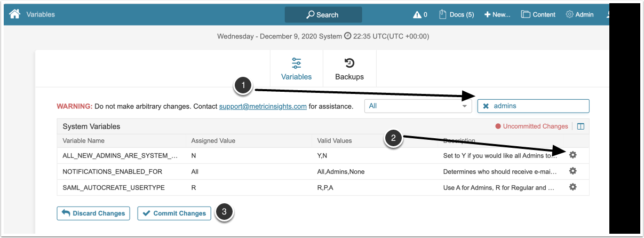Click Commit Changes button
Image resolution: width=644 pixels, height=238 pixels.
(x=174, y=213)
